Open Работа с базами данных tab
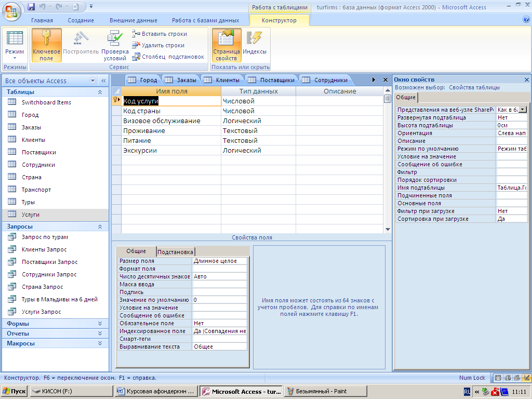This screenshot has height=399, width=532. coord(206,20)
